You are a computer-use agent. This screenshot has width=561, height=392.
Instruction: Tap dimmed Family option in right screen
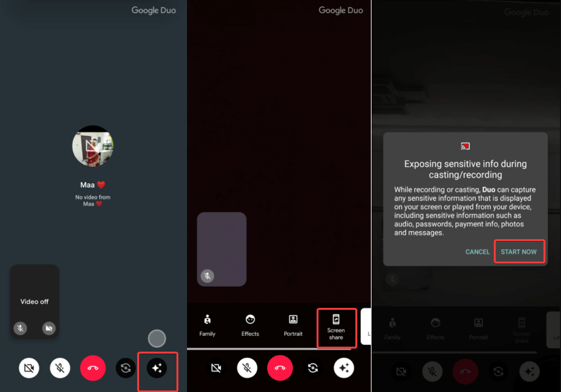[x=393, y=329]
